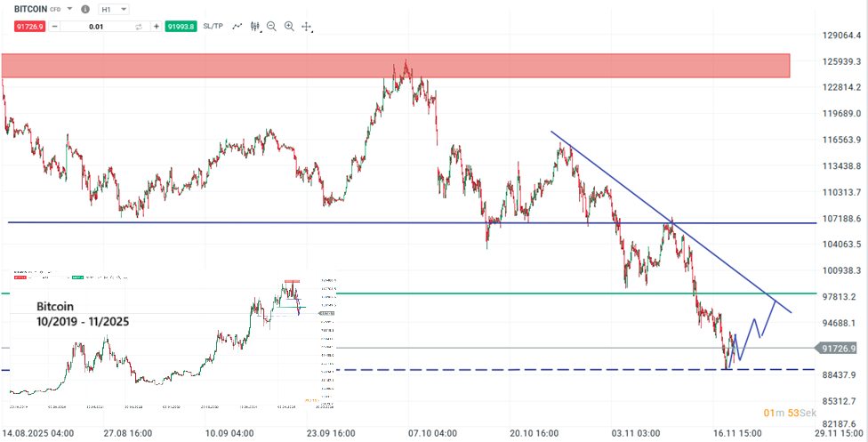
Task: Click the 0.01 volume input field
Action: (96, 26)
